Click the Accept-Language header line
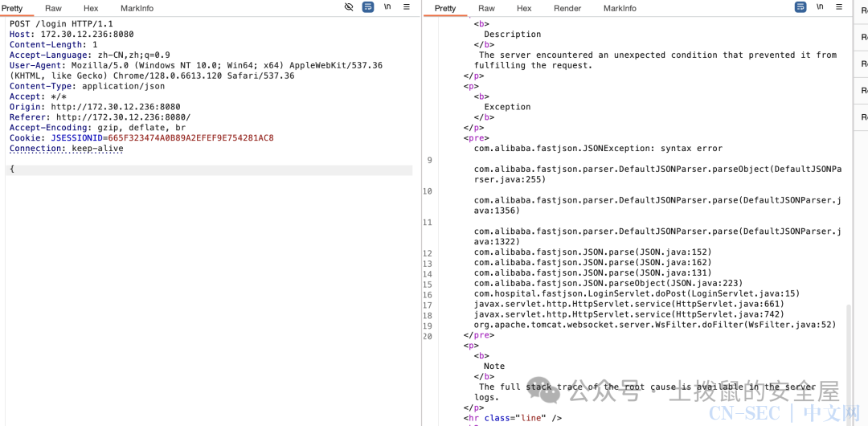Screen dimensions: 868x426 [x=90, y=55]
